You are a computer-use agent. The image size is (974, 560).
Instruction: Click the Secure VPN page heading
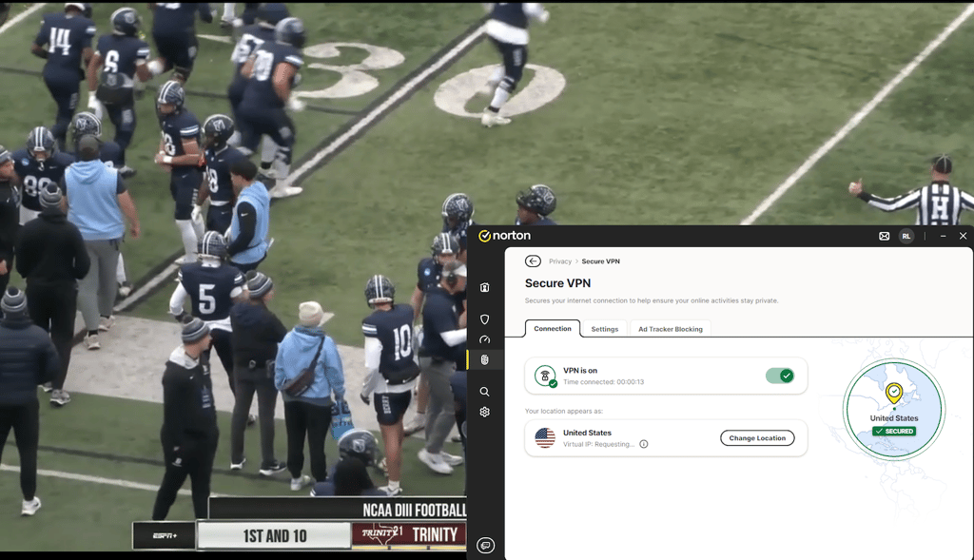tap(557, 283)
